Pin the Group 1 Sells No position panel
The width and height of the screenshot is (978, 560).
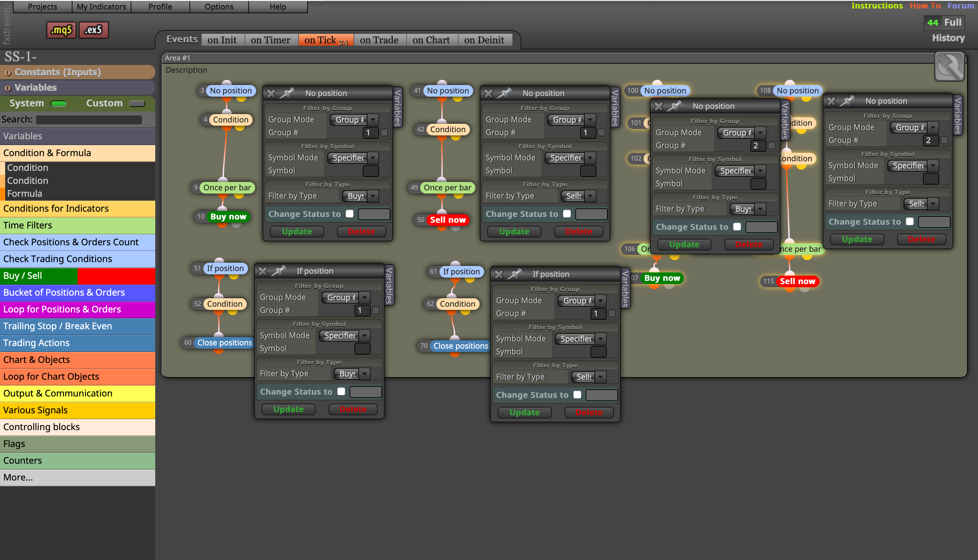(505, 93)
